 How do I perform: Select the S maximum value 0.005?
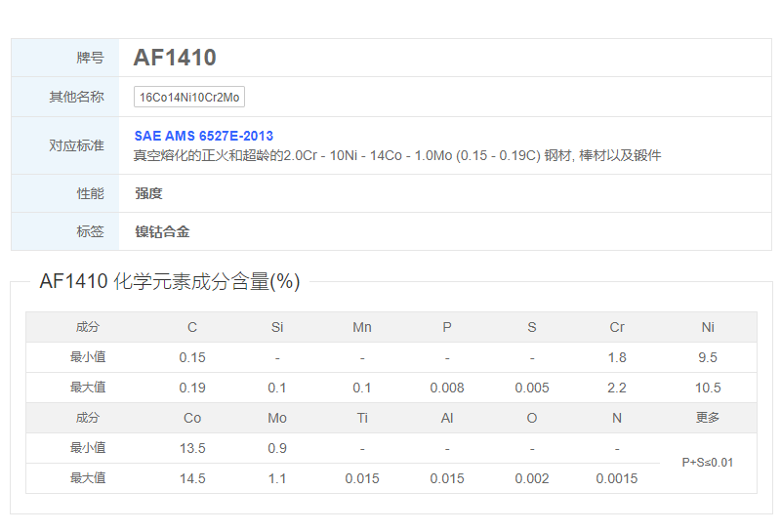(532, 389)
